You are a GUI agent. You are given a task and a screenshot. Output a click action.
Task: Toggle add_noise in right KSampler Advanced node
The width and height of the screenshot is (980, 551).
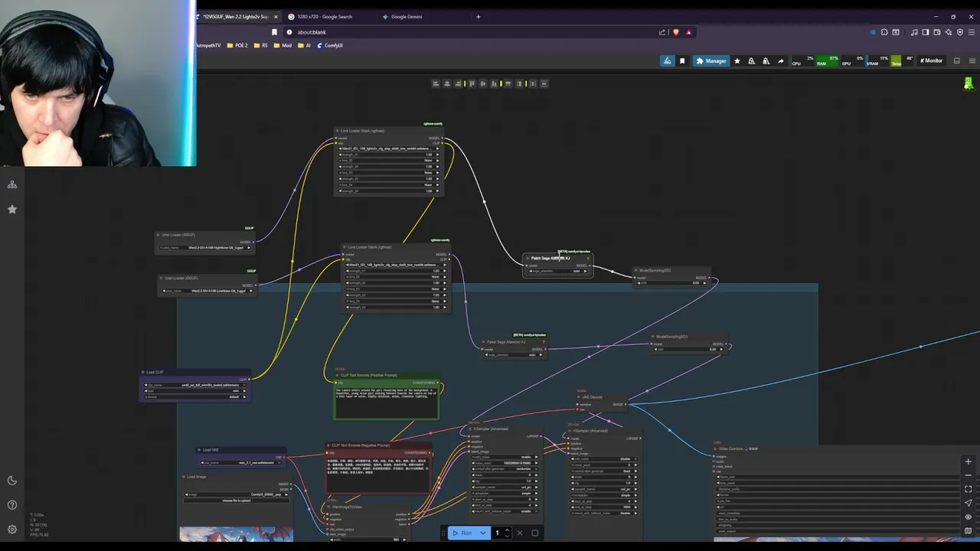click(x=605, y=459)
